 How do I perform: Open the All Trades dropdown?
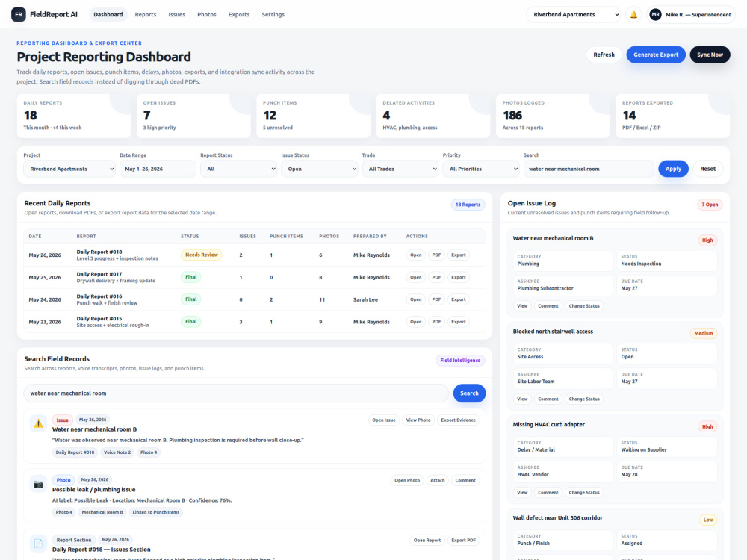400,169
